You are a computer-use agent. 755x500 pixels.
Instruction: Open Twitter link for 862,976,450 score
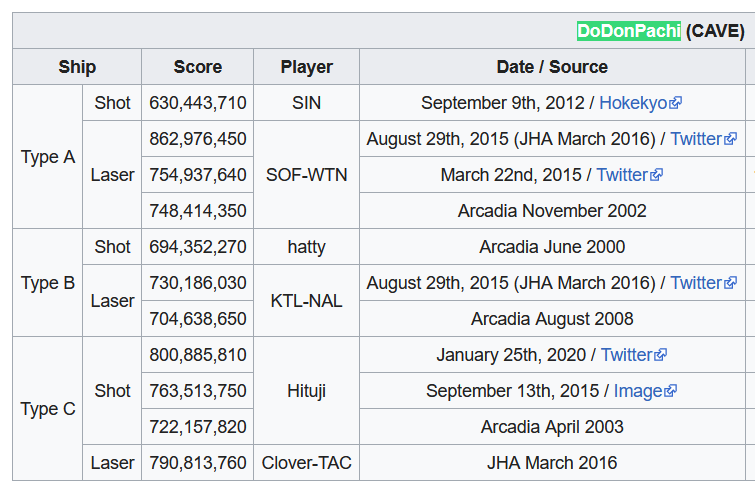point(703,139)
